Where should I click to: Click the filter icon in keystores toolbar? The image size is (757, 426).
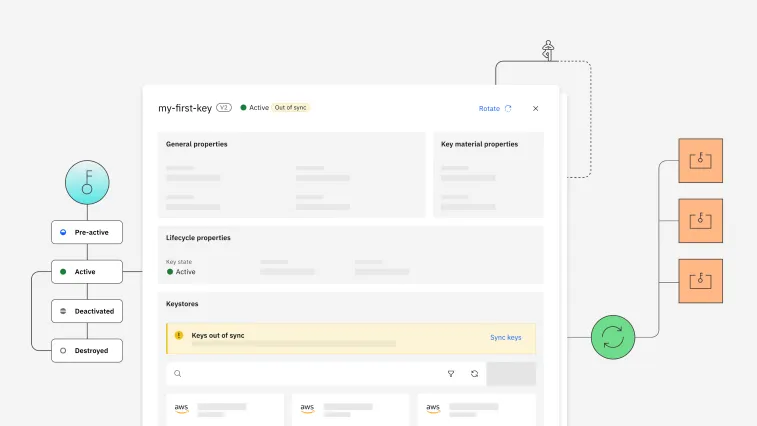(450, 374)
